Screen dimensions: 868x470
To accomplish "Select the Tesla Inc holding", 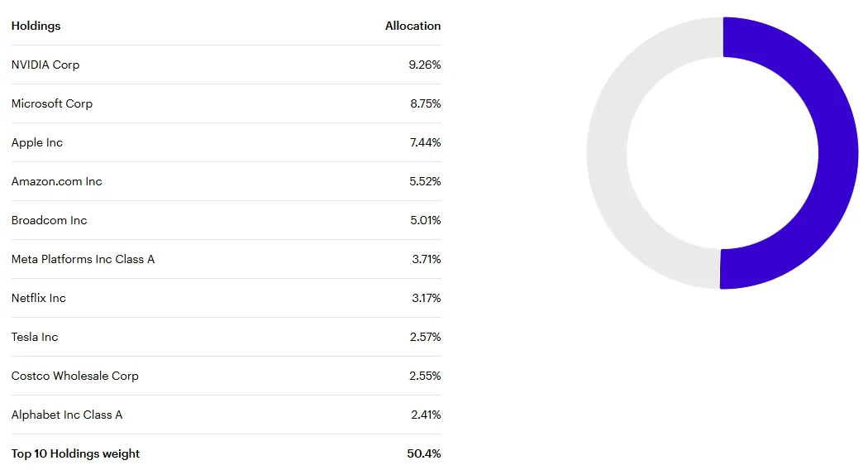I will click(35, 337).
